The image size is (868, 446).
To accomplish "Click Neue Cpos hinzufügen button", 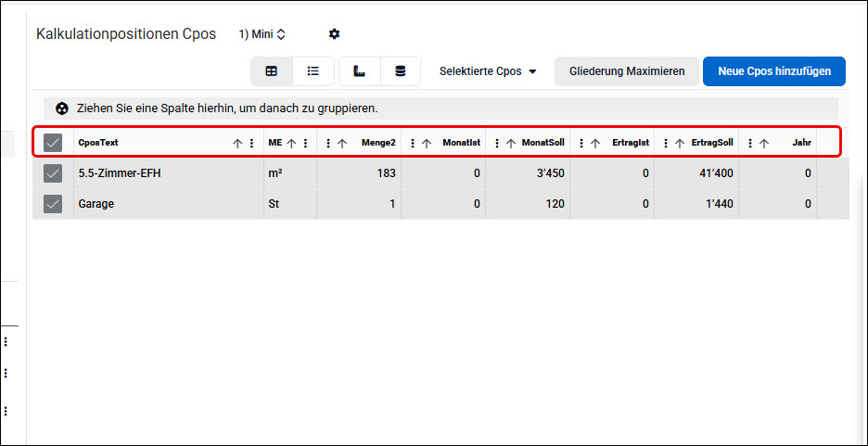I will (774, 71).
